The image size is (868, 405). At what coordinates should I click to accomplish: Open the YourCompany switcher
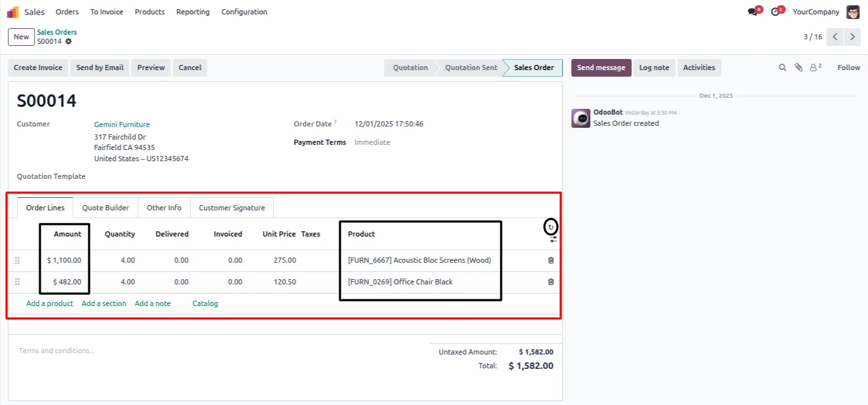click(x=816, y=12)
